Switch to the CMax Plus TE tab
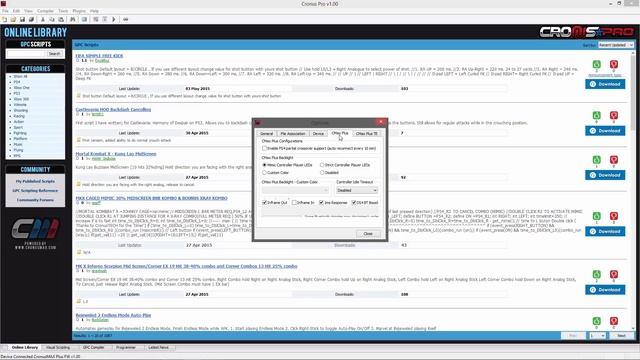The height and width of the screenshot is (360, 640). tap(367, 133)
